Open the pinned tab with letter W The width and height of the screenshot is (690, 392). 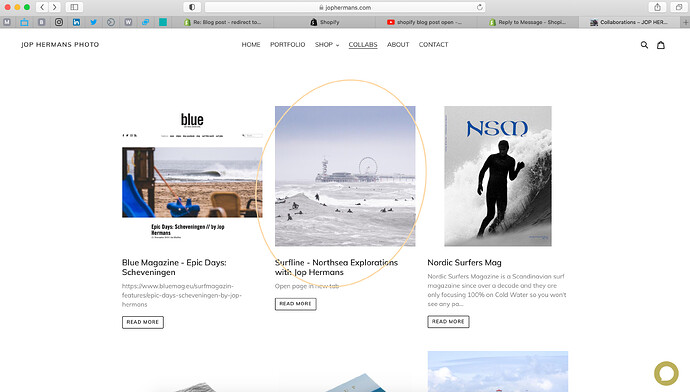coord(128,22)
